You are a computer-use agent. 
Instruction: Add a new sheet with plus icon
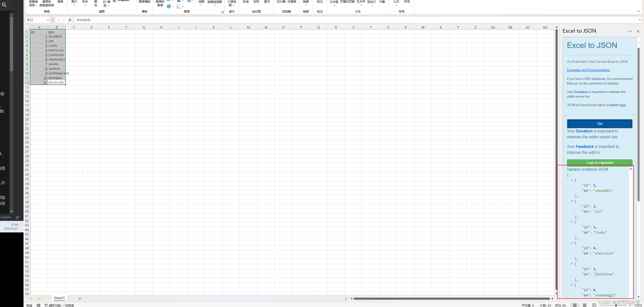coord(80,299)
